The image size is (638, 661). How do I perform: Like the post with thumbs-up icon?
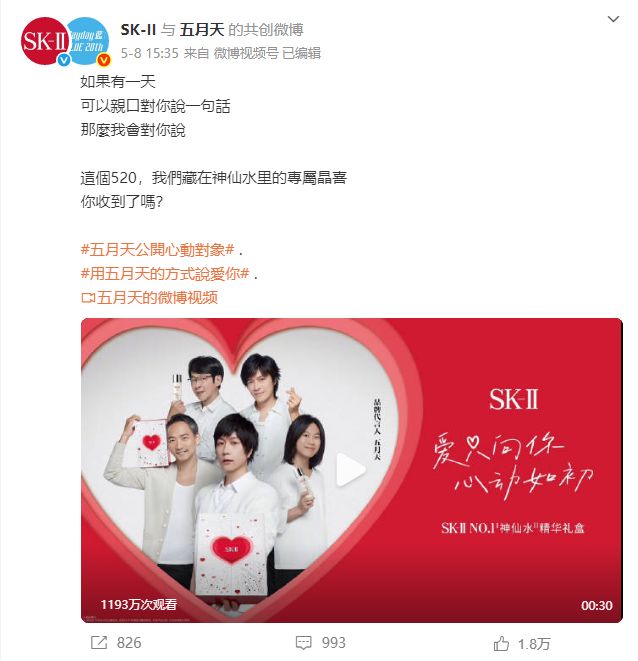tap(501, 643)
